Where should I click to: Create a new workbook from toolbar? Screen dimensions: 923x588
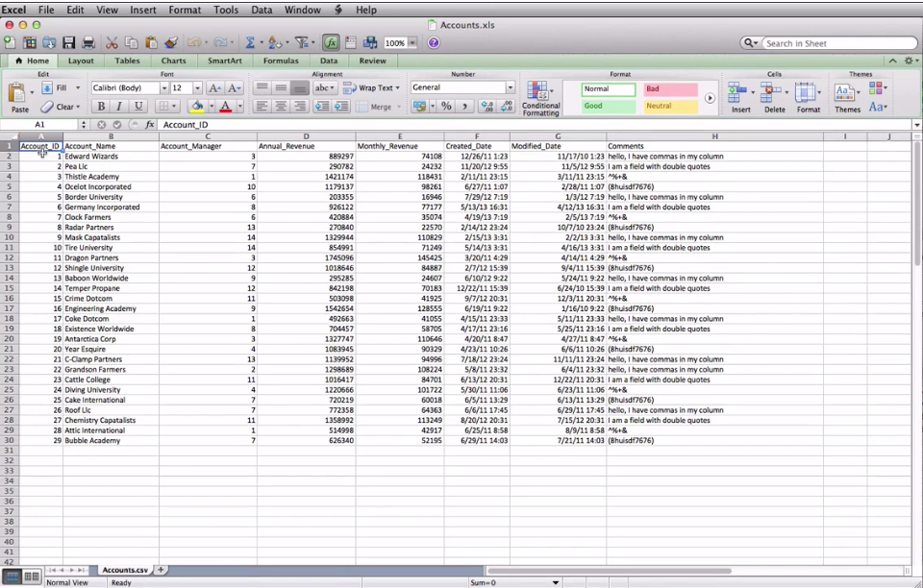point(10,42)
